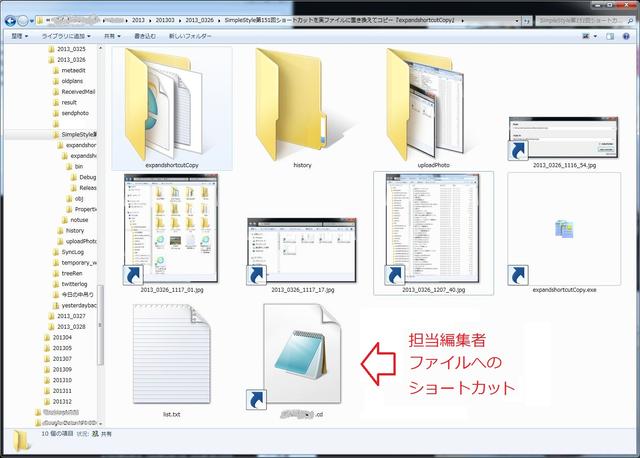Select 2013_0326_1116_54.jpg shortcut thumbnail

(564, 138)
